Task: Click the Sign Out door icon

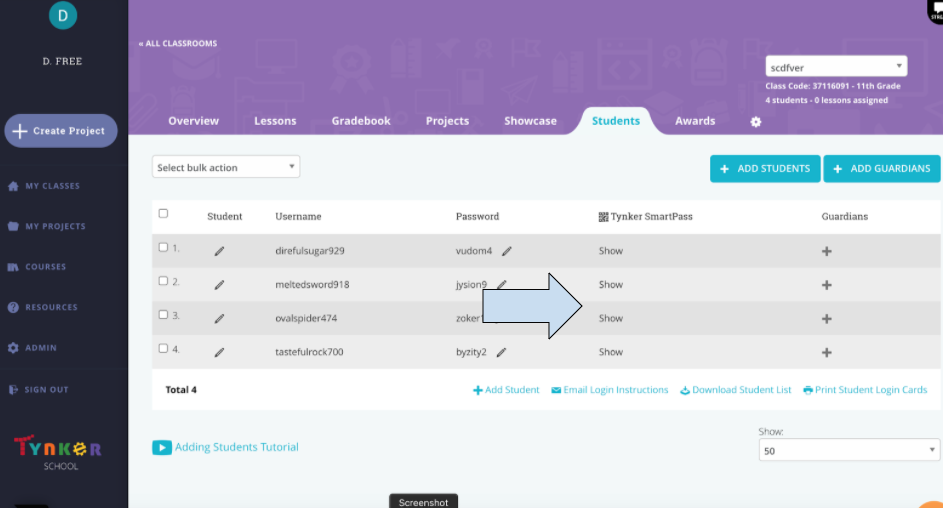Action: [13, 390]
